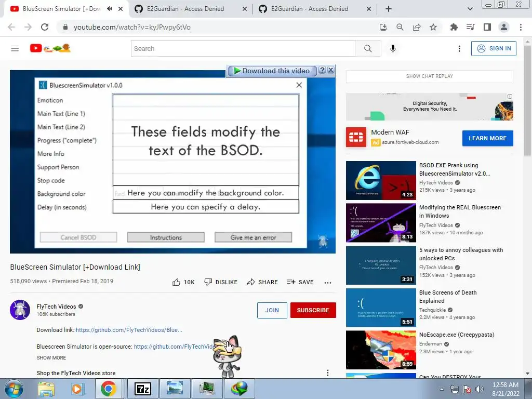532x399 pixels.
Task: Open Windows Media Player from the taskbar
Action: pos(77,389)
